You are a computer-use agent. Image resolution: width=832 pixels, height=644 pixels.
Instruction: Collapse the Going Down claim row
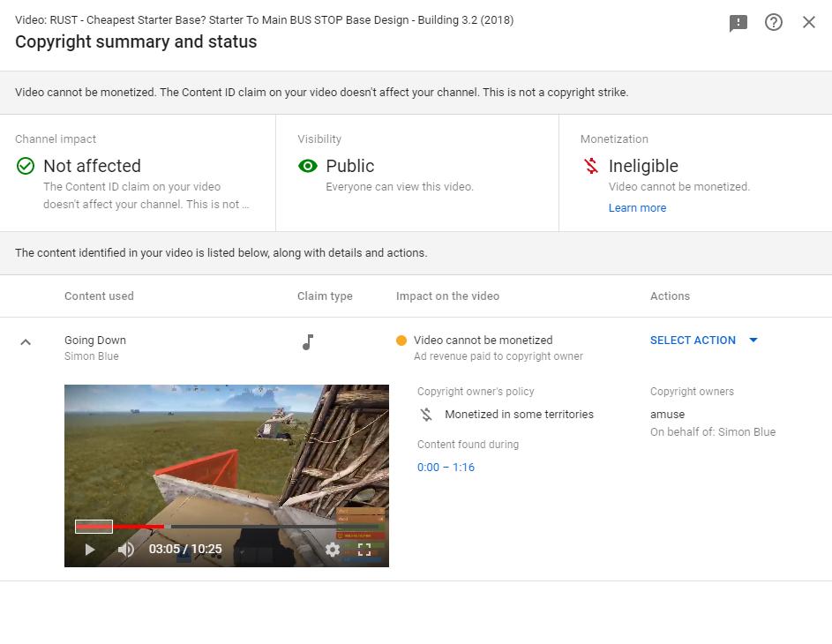[x=26, y=342]
